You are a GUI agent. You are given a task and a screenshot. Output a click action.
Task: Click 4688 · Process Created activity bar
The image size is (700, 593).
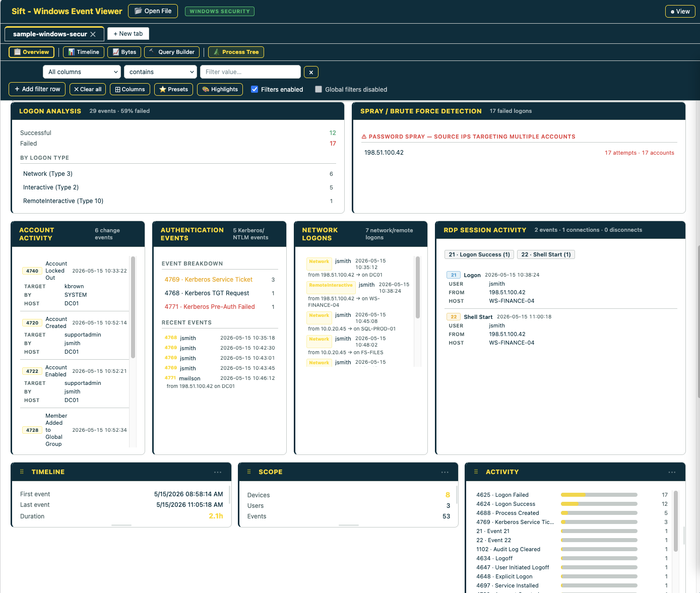coord(599,513)
